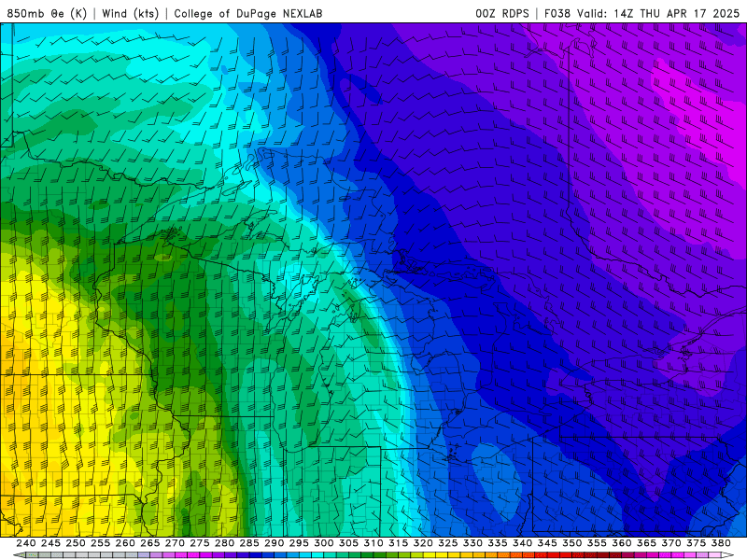Click the 350 value on the color scale
Viewport: 747px width, 560px height.
click(x=571, y=543)
